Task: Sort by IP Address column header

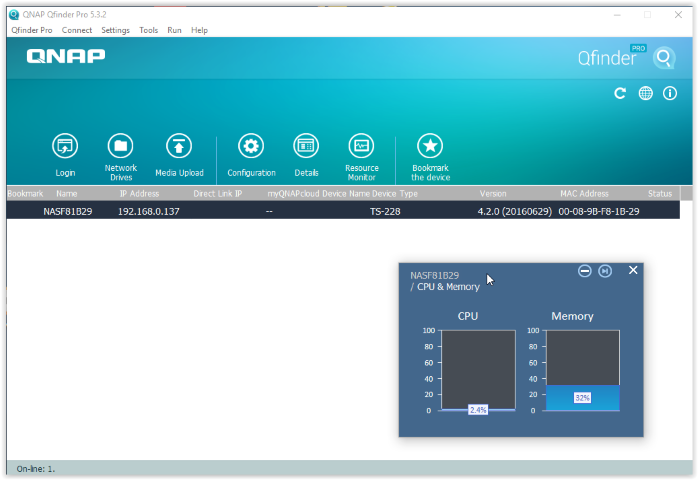Action: tap(139, 193)
